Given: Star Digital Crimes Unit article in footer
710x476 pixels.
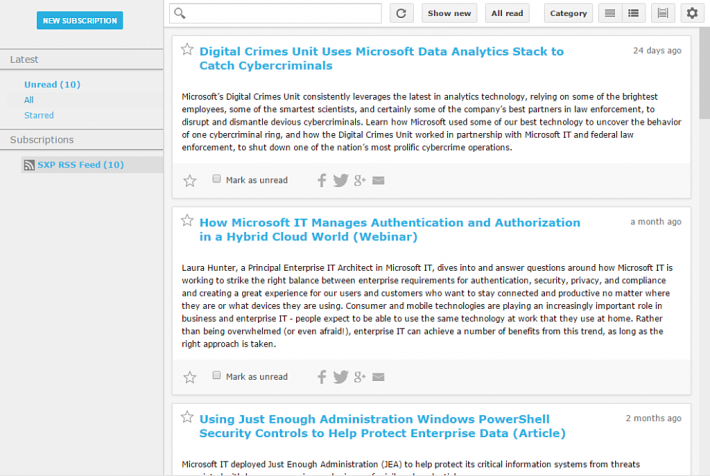Looking at the screenshot, I should (x=190, y=181).
